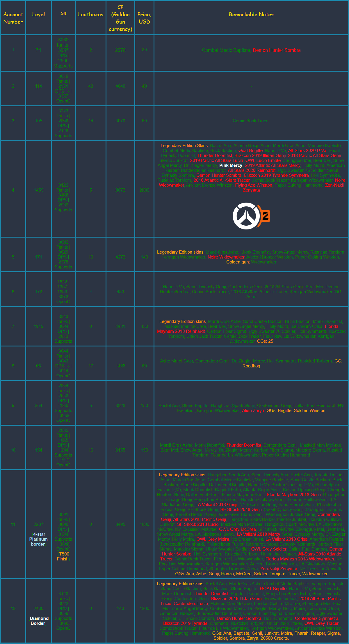Click lootboxes value '17' for account 8

(x=91, y=366)
